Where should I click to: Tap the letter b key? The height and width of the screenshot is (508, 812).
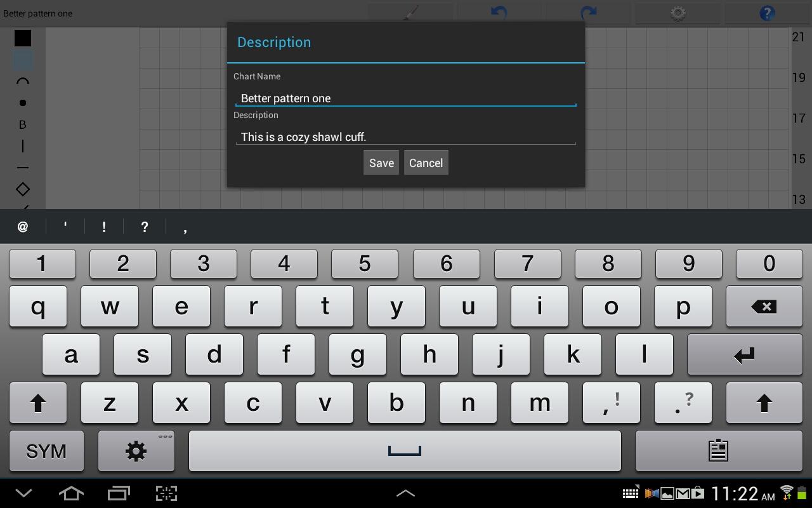point(396,403)
